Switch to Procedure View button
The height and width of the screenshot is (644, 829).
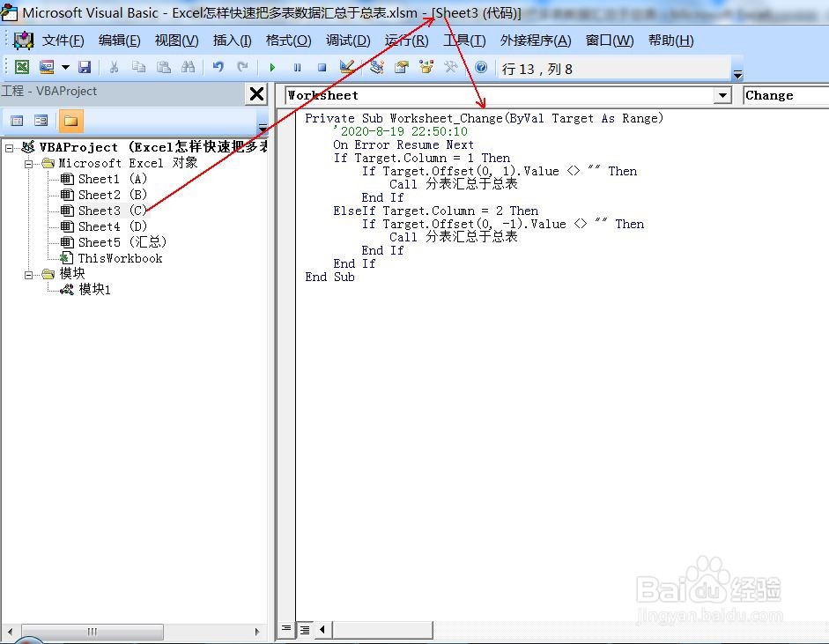pyautogui.click(x=286, y=629)
